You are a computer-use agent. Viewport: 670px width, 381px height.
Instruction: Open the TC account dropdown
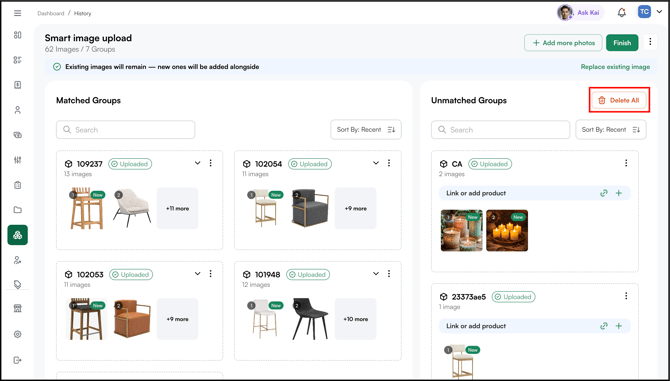(x=649, y=12)
